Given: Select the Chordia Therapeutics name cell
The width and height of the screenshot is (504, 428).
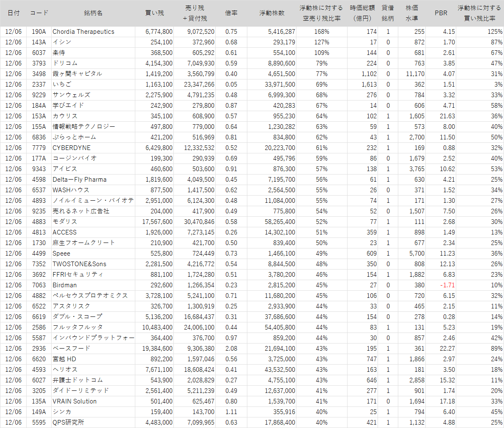Looking at the screenshot, I should click(83, 32).
